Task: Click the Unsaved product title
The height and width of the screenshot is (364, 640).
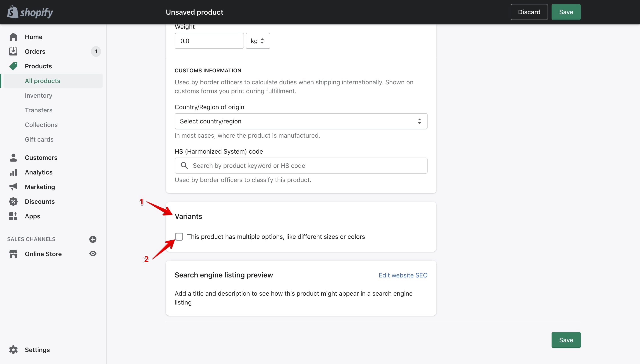Action: coord(194,12)
